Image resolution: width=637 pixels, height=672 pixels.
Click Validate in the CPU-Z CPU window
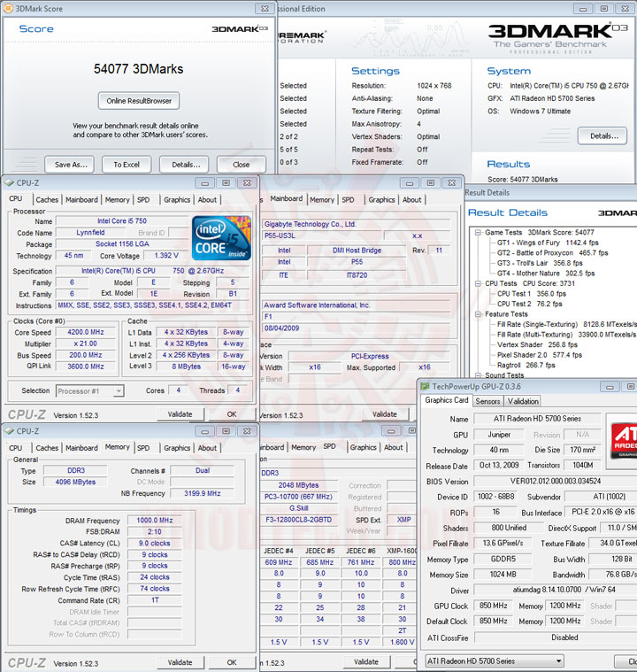180,414
